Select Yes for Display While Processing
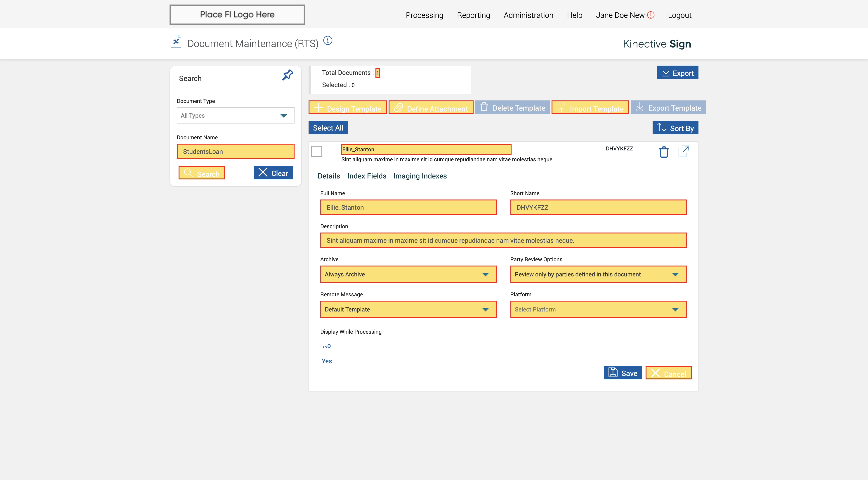Screen dimensions: 868x480 point(326,361)
